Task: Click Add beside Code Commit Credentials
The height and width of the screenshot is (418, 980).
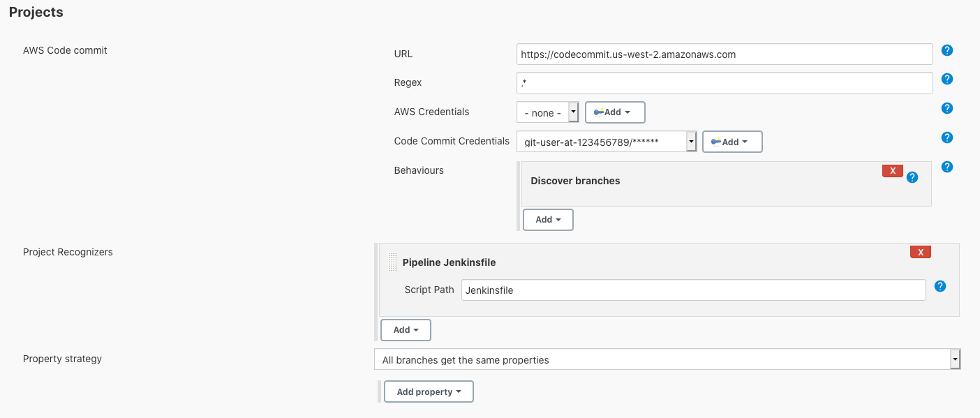Action: coord(731,141)
